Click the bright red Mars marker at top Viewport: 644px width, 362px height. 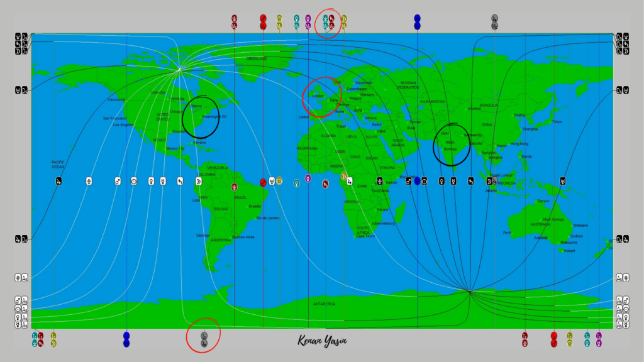point(263,22)
